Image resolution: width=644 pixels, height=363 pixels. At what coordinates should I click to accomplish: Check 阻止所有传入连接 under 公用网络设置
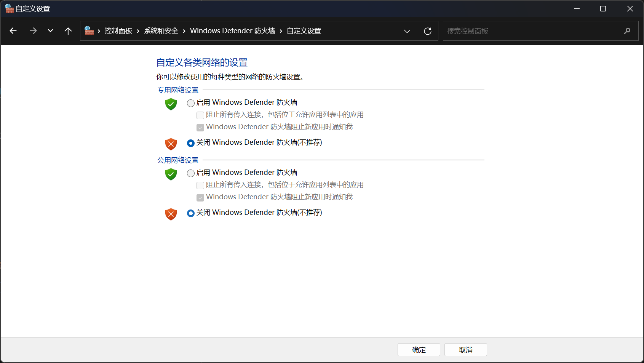pos(200,185)
